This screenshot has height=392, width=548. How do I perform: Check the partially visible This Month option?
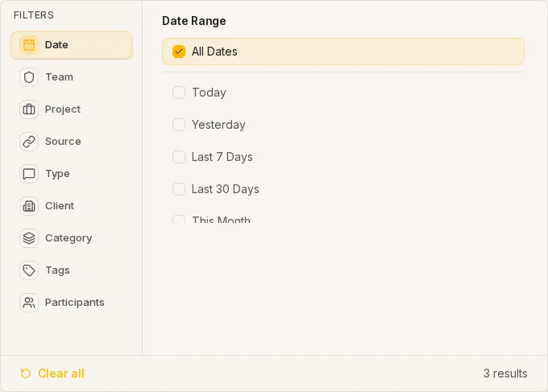click(x=179, y=219)
